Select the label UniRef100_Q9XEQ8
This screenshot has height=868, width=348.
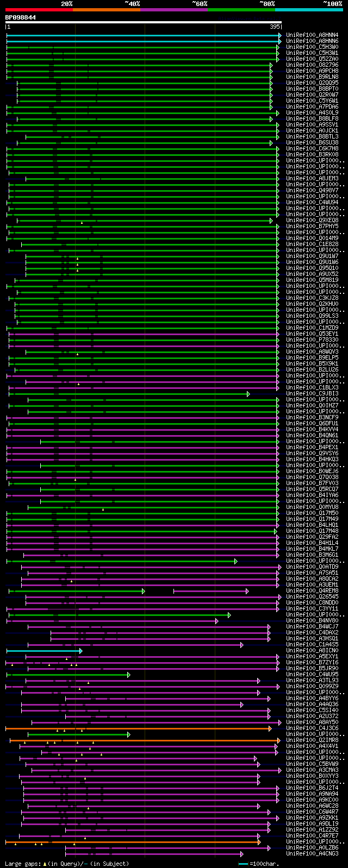tap(312, 220)
